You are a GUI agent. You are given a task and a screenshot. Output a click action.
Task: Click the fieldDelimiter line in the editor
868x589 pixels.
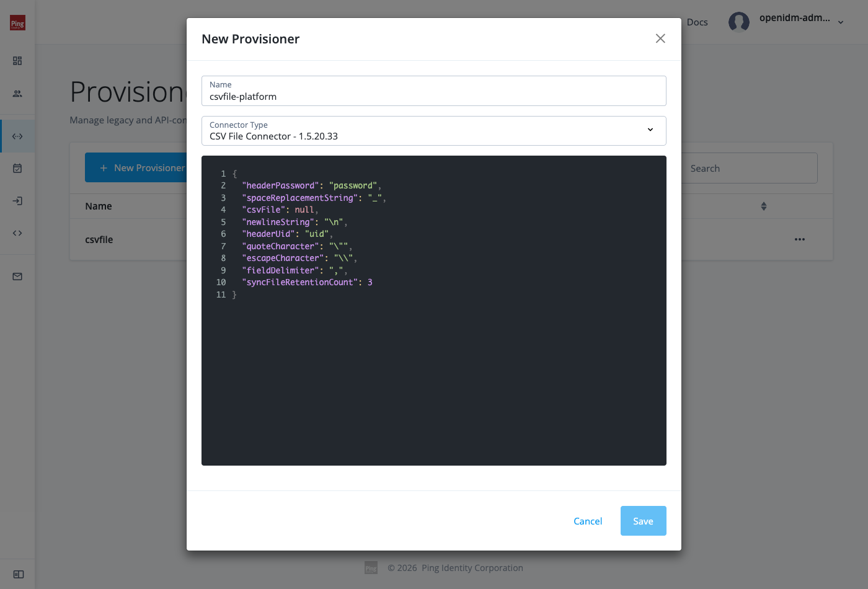point(294,270)
